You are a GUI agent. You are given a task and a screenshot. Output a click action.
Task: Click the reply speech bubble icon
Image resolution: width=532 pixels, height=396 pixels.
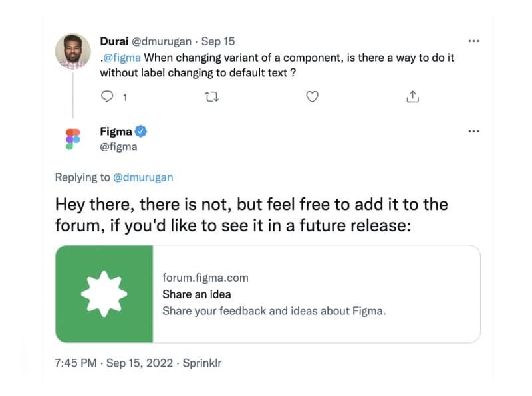(107, 97)
